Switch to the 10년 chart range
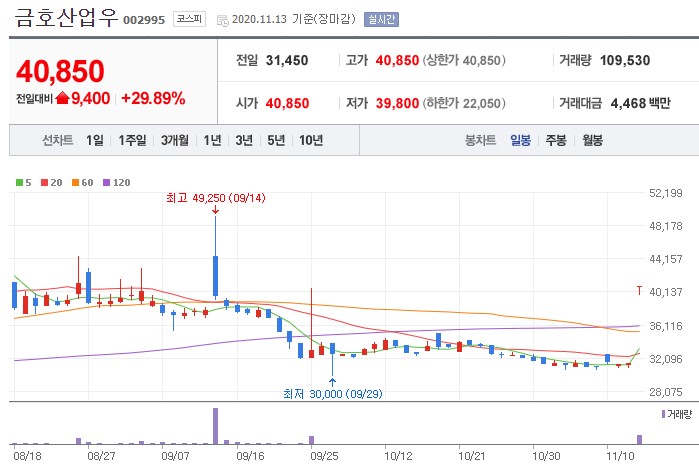 tap(311, 140)
